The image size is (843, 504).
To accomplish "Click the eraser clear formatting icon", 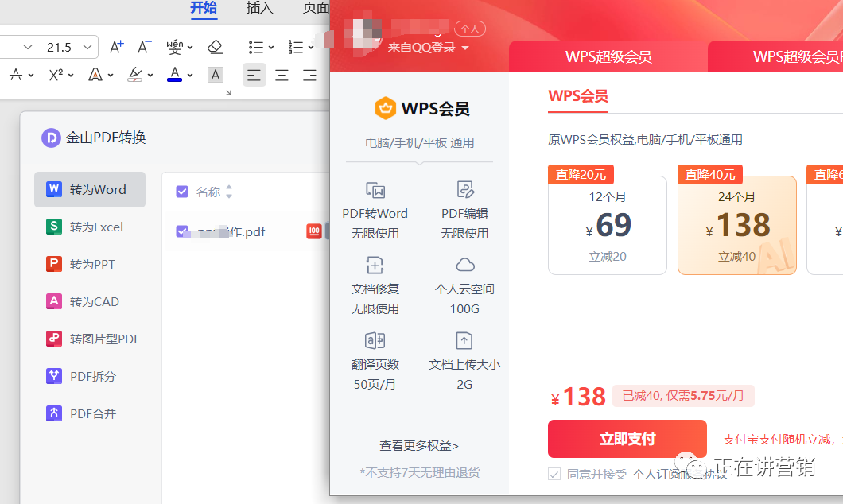I will tap(215, 47).
